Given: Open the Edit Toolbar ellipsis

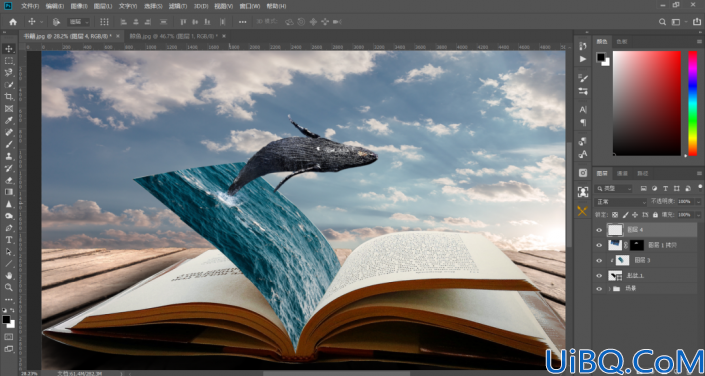Looking at the screenshot, I should tap(9, 299).
